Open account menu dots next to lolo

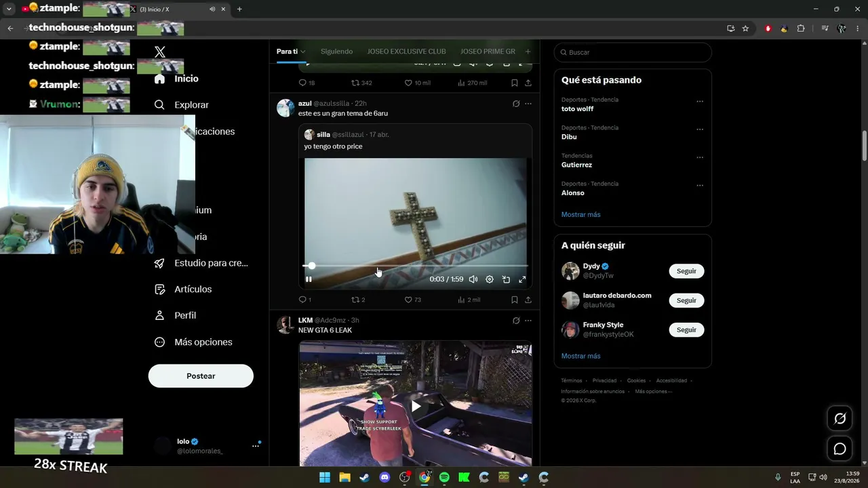256,445
